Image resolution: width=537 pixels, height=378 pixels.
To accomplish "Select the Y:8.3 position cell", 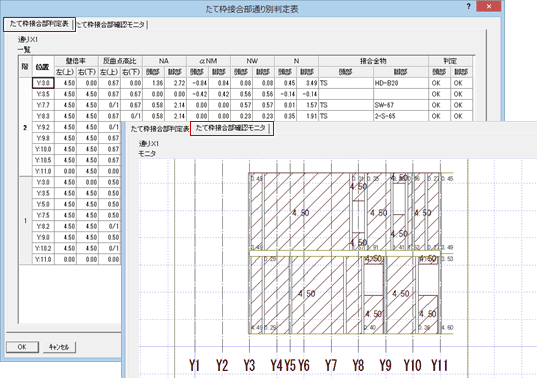I will click(x=43, y=116).
